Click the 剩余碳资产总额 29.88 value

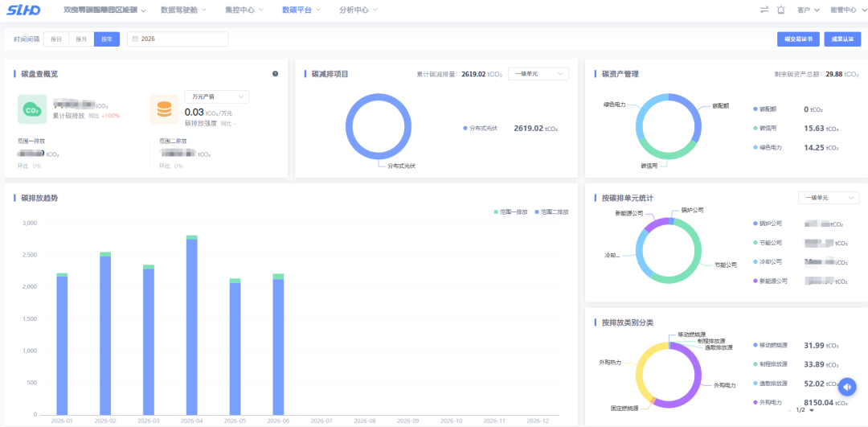click(834, 74)
